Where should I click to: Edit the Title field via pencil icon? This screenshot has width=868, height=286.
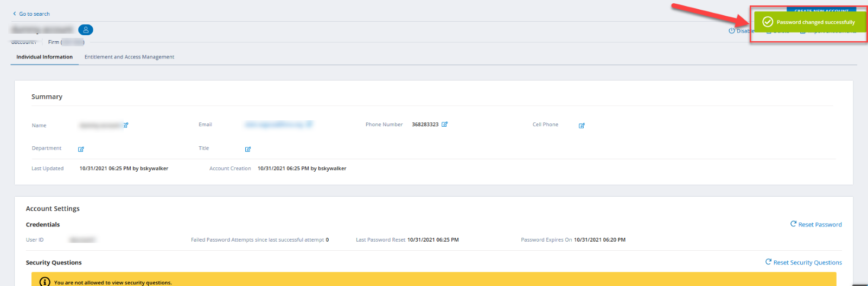[248, 149]
